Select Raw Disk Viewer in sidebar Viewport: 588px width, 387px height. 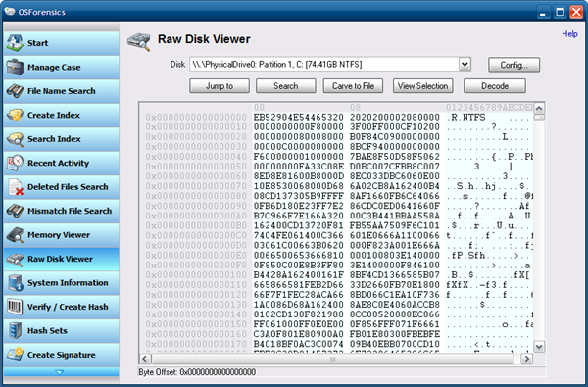61,259
